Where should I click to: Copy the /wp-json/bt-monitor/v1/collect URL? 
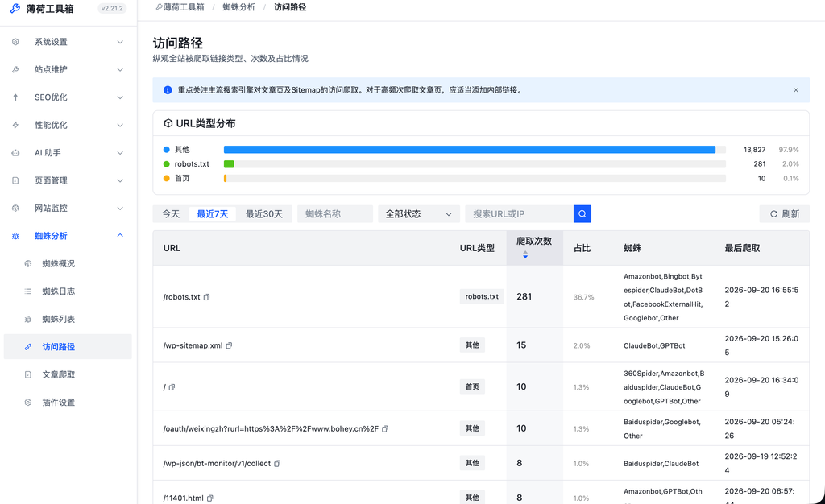277,464
